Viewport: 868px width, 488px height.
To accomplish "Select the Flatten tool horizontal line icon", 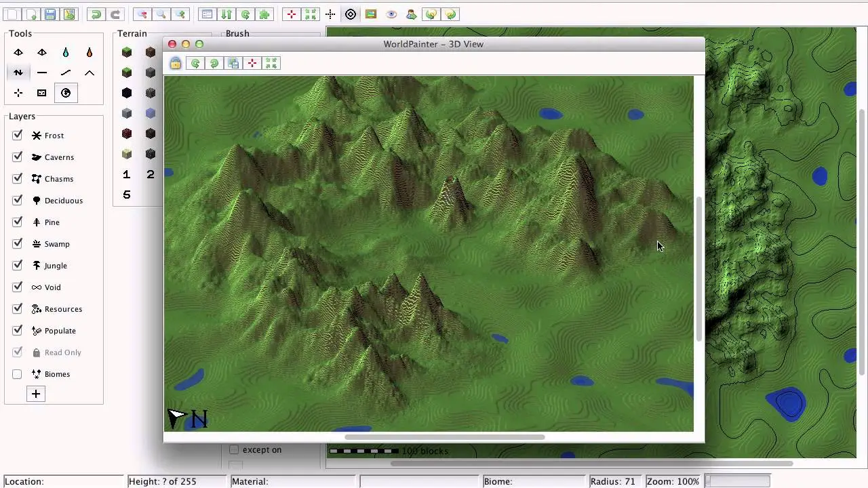I will tap(42, 73).
